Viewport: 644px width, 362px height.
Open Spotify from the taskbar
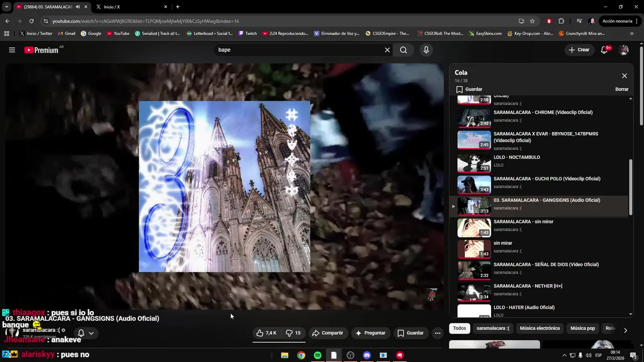click(x=317, y=355)
